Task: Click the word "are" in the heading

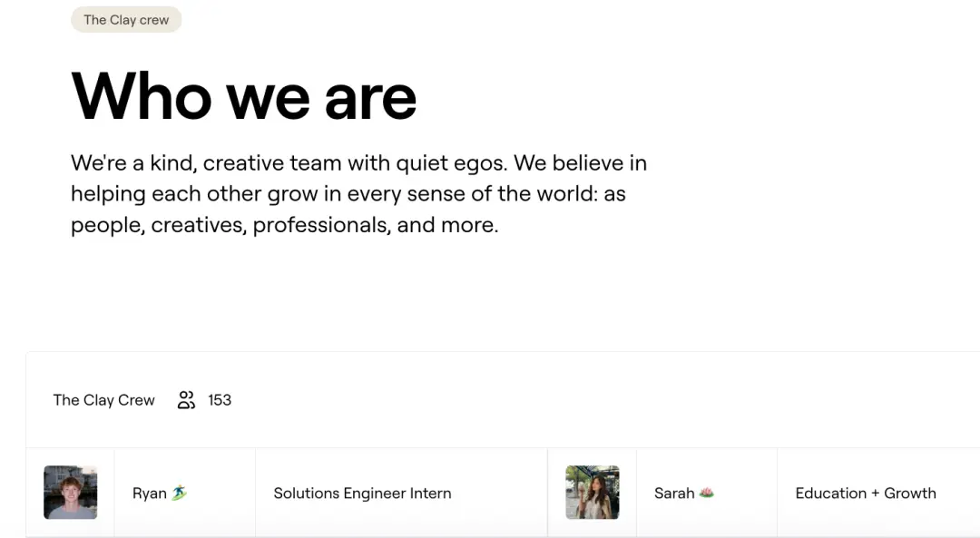Action: 370,95
